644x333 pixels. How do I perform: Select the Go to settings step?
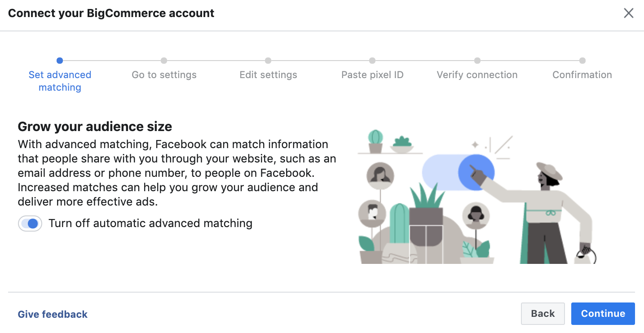pyautogui.click(x=164, y=75)
